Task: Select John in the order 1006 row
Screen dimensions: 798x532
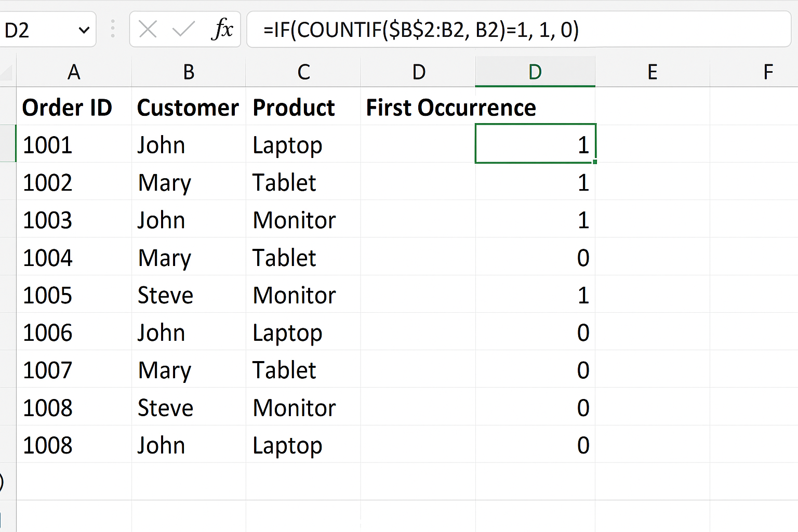Action: click(x=189, y=331)
